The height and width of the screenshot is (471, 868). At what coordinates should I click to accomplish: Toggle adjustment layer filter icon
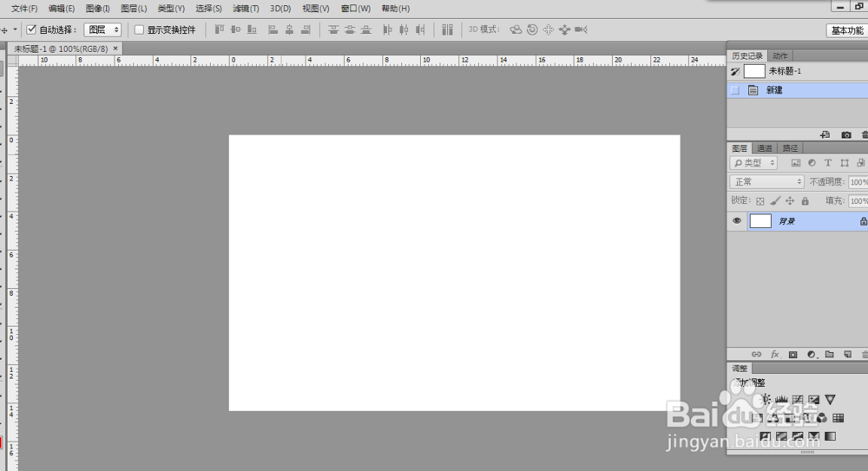coord(812,163)
